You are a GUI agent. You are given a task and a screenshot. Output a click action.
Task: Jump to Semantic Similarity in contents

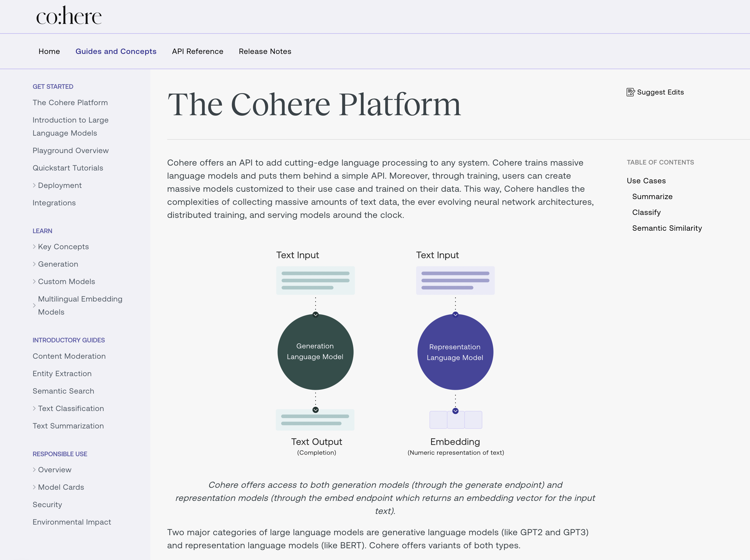(667, 228)
